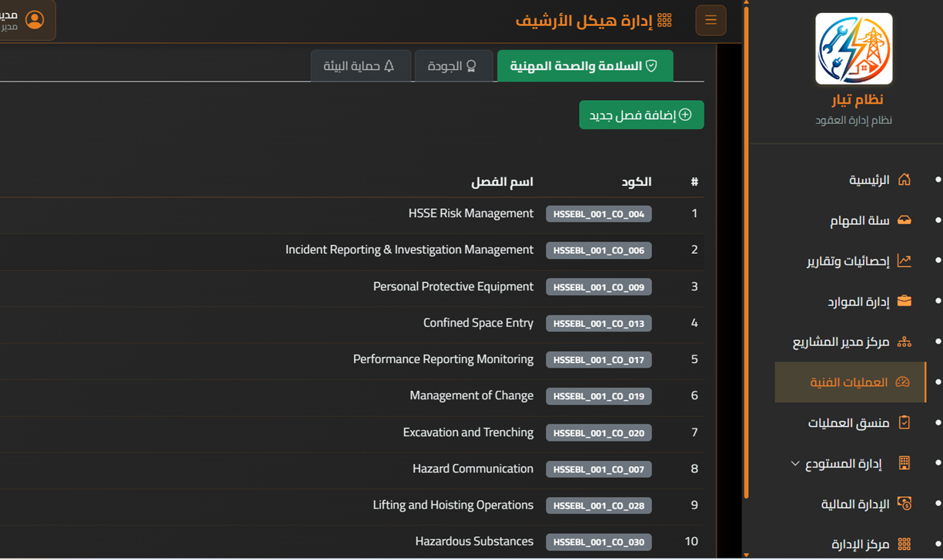This screenshot has height=560, width=943.
Task: Select العمليات الفنية in the sidebar
Action: [849, 382]
